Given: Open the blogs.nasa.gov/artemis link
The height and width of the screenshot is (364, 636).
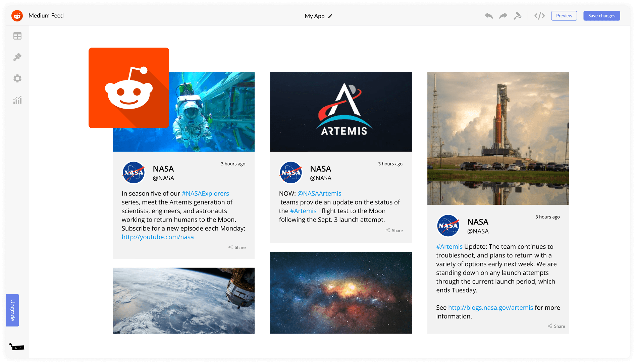Looking at the screenshot, I should pyautogui.click(x=490, y=307).
